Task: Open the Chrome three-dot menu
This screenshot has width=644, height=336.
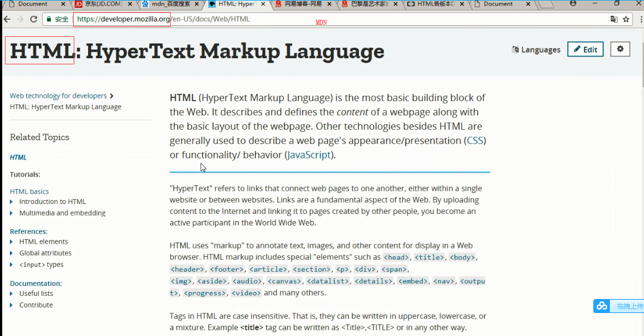Action: pyautogui.click(x=641, y=19)
